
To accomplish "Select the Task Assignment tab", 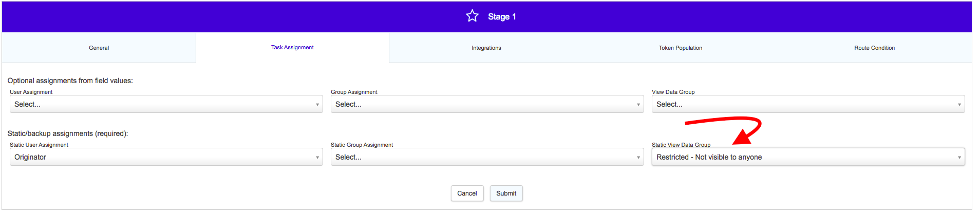I will click(292, 47).
